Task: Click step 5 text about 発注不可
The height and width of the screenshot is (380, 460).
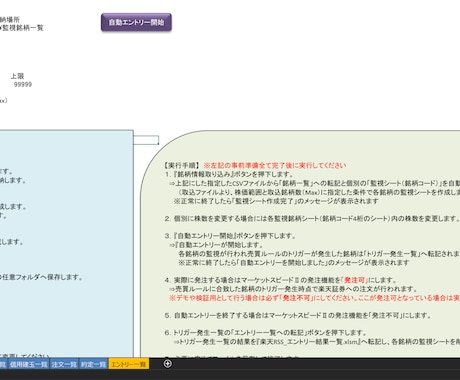Action: tap(298, 315)
